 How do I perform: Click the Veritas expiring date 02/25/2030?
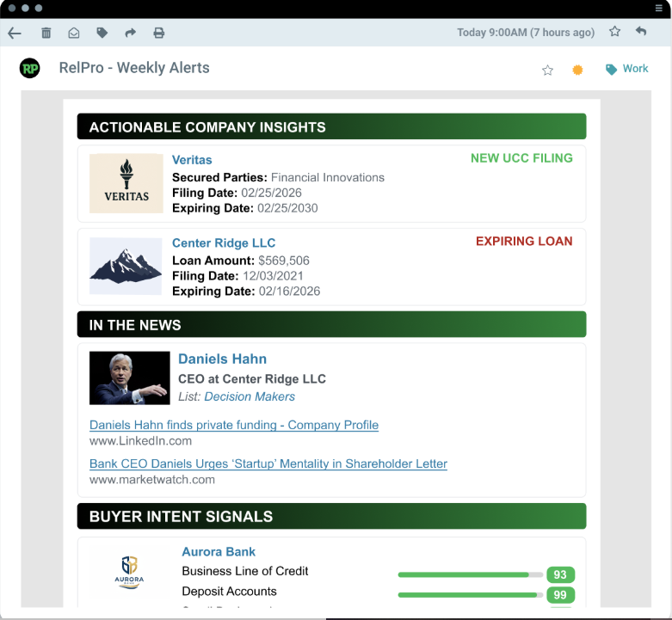287,208
